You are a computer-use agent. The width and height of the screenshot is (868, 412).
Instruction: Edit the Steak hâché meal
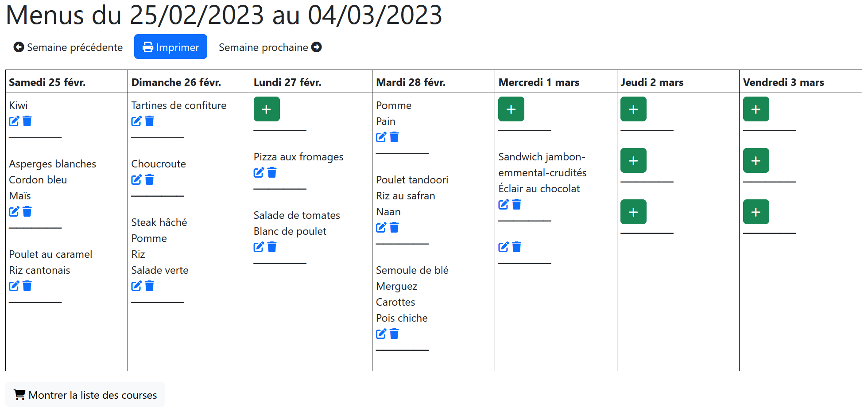click(136, 286)
